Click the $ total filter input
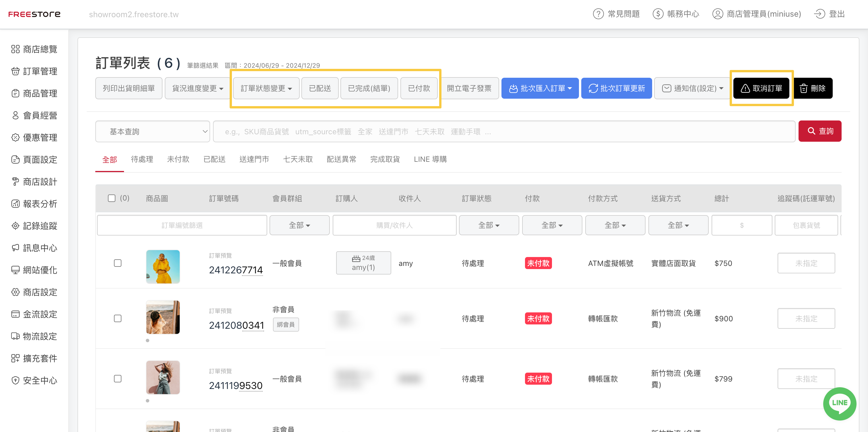This screenshot has width=868, height=432. (x=741, y=225)
